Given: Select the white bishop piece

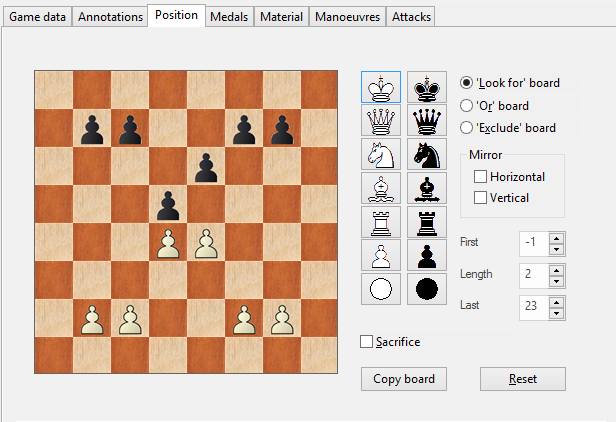Looking at the screenshot, I should tap(380, 188).
